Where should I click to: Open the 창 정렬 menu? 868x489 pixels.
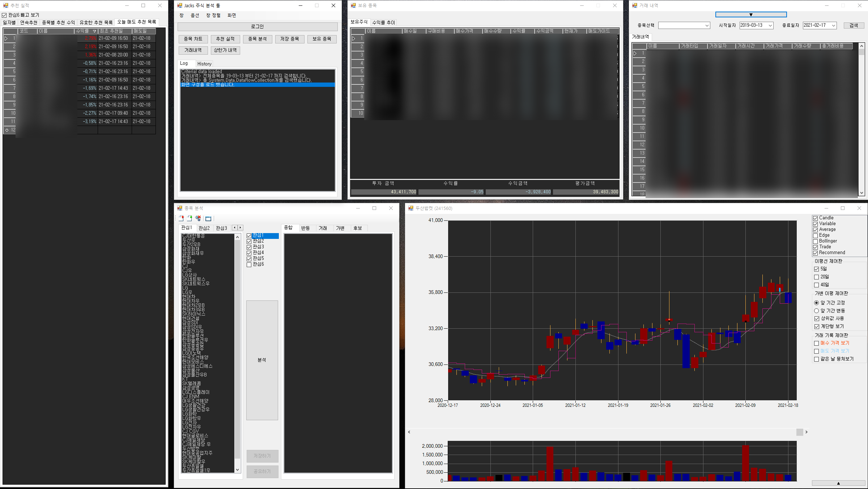point(213,15)
